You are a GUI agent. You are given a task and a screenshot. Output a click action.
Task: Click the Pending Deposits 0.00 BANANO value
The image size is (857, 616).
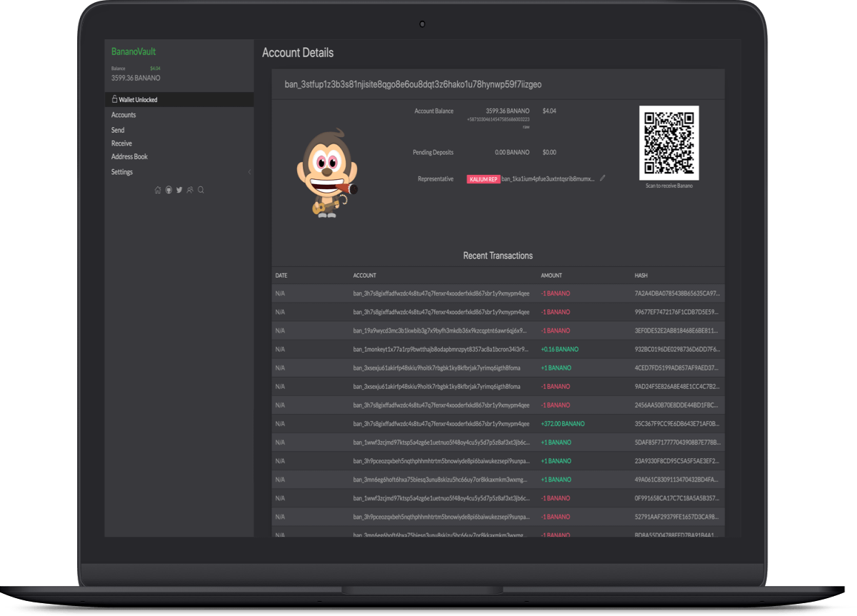pos(513,152)
